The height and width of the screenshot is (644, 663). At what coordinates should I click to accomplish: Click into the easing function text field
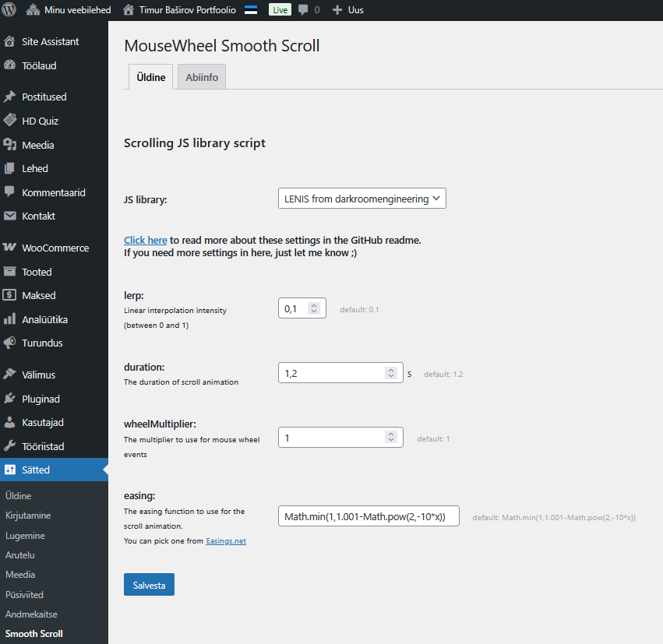click(x=369, y=516)
